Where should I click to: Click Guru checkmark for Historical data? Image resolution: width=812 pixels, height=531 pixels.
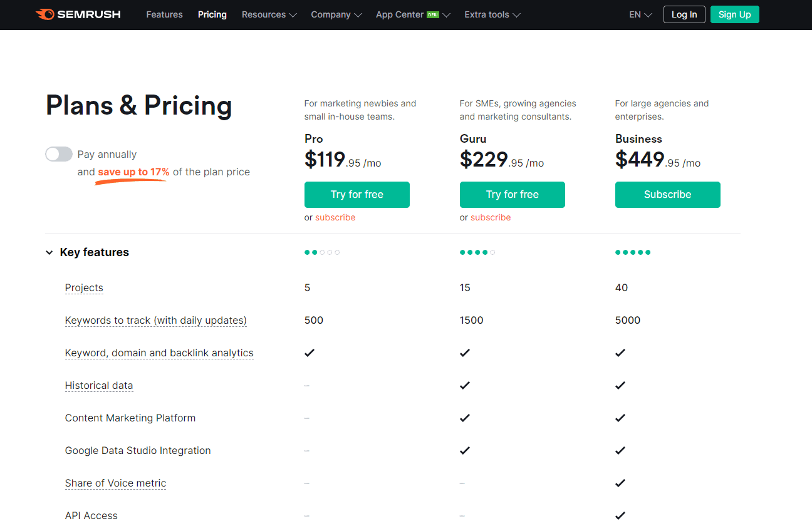tap(465, 385)
